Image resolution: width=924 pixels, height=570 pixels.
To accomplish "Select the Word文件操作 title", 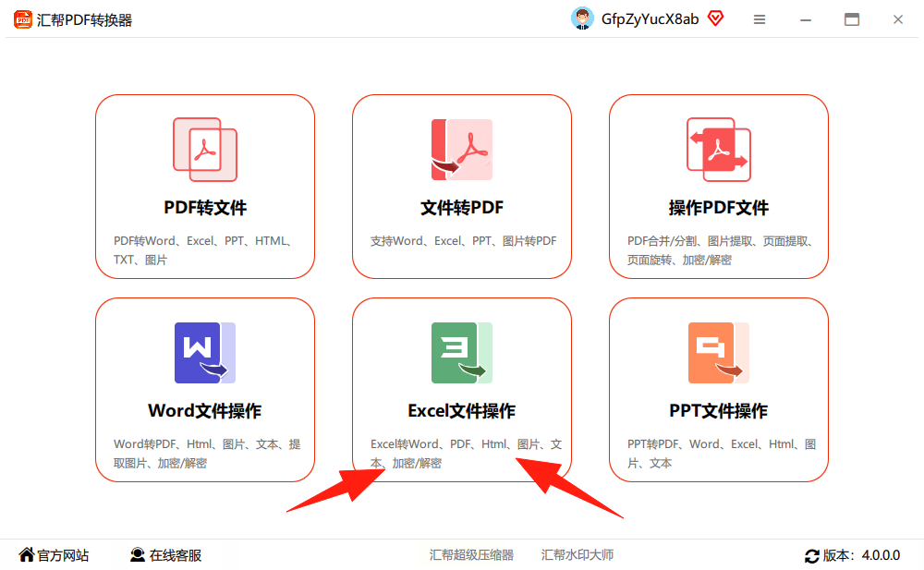I will point(204,411).
